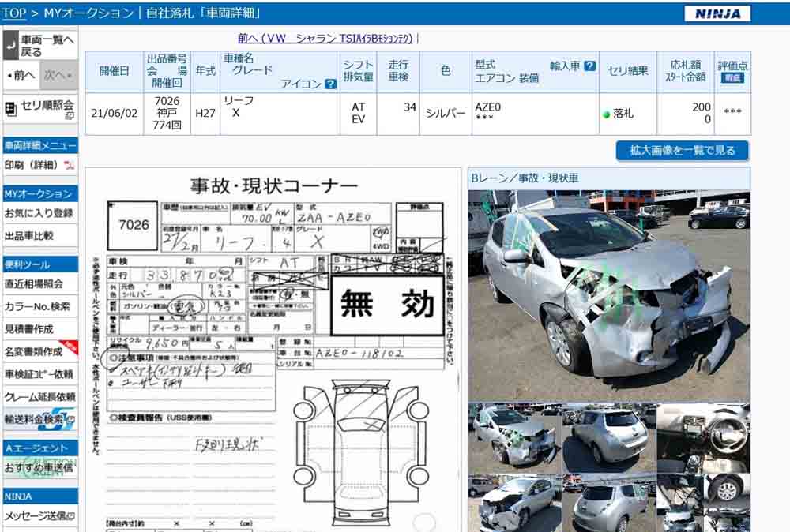
Task: Click the greyed 次へ navigation button
Action: [59, 76]
